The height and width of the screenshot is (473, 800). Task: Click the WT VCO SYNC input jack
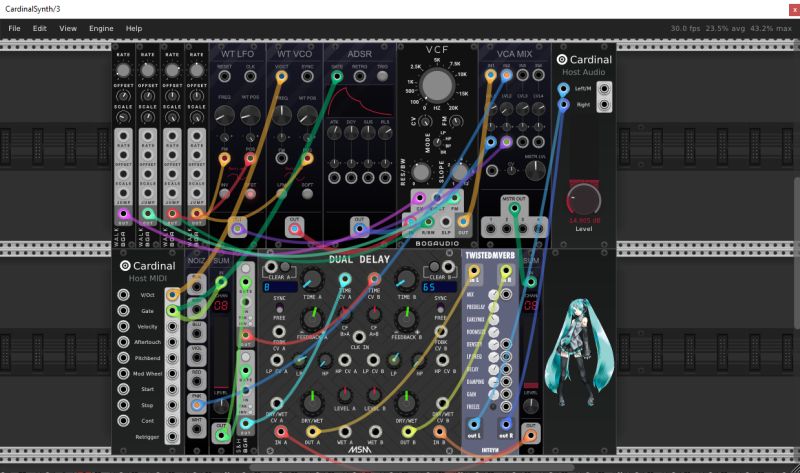(307, 77)
